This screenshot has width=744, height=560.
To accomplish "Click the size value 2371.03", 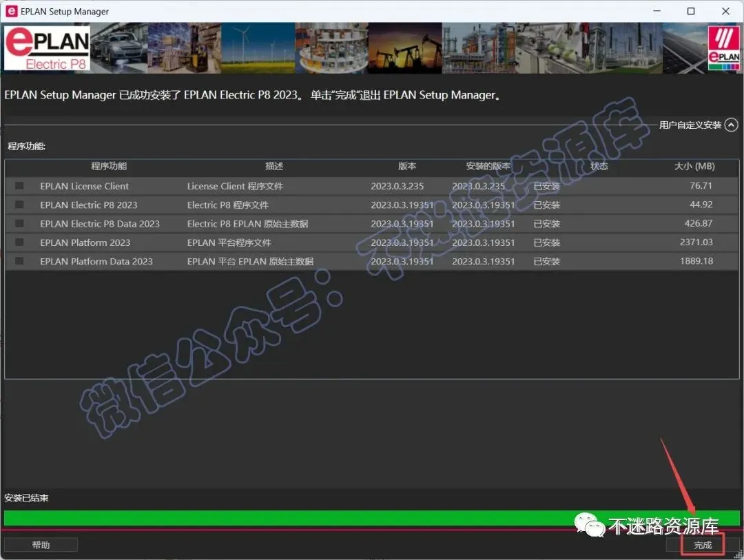I will click(696, 242).
